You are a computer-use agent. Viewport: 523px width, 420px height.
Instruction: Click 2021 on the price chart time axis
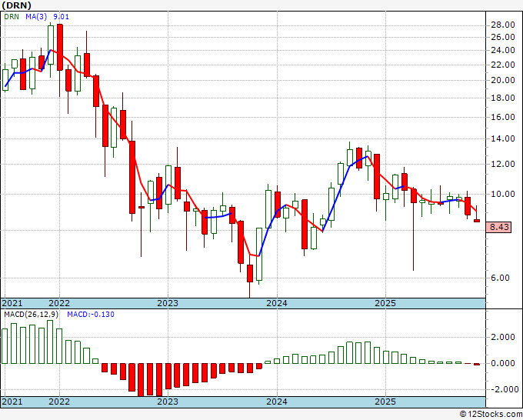(x=12, y=303)
